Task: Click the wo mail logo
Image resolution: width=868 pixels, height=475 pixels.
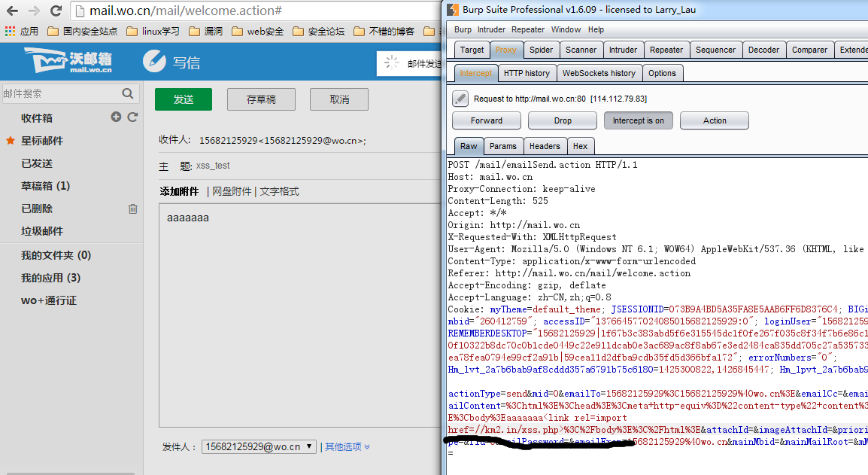Action: (x=68, y=60)
